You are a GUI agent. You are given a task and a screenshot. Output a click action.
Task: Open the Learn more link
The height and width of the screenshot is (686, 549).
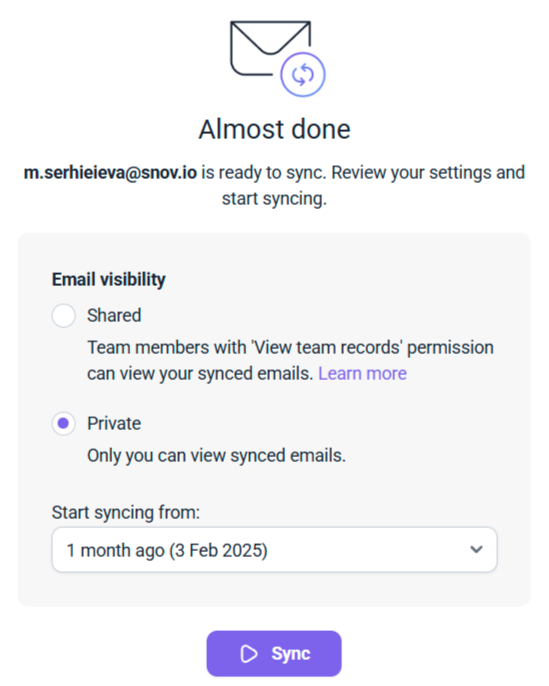click(x=362, y=374)
